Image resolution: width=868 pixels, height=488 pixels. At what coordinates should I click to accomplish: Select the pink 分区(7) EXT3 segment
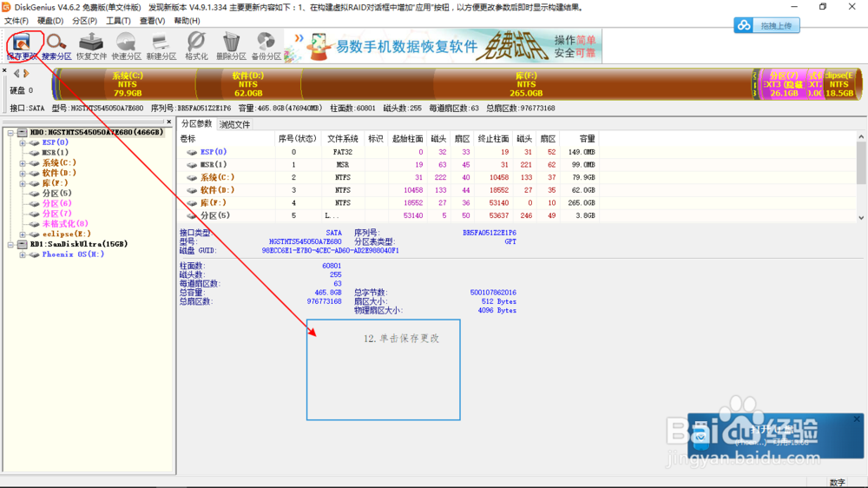(x=783, y=84)
